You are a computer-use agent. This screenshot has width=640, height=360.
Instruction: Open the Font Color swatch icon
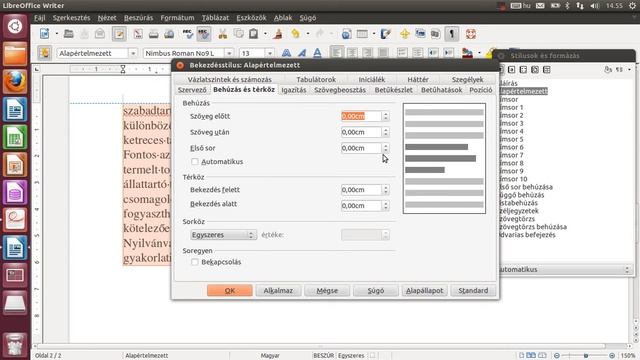coord(467,53)
